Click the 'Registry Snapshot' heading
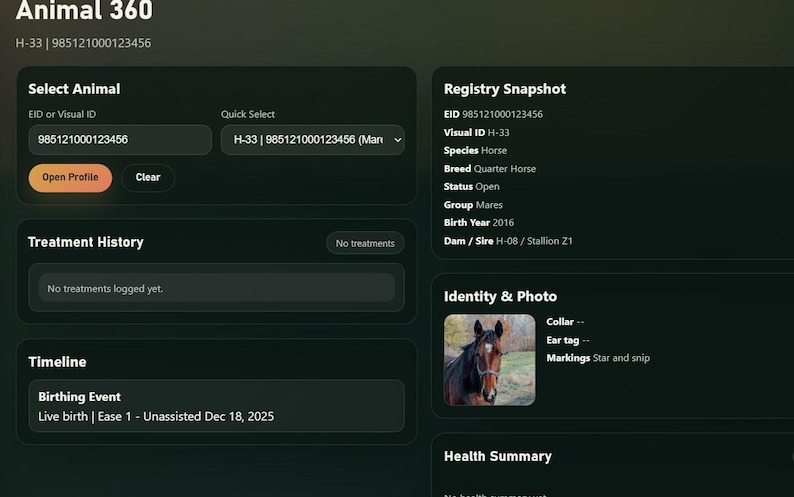This screenshot has height=497, width=794. pyautogui.click(x=505, y=89)
